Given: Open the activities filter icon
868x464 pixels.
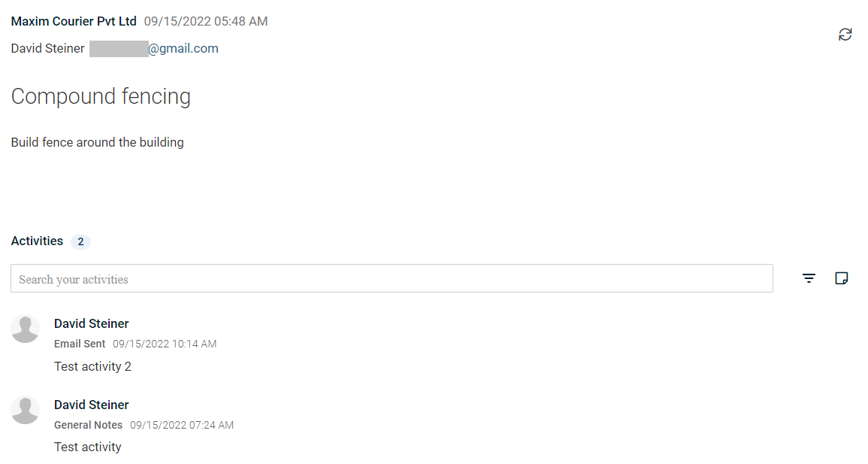Looking at the screenshot, I should coord(809,278).
